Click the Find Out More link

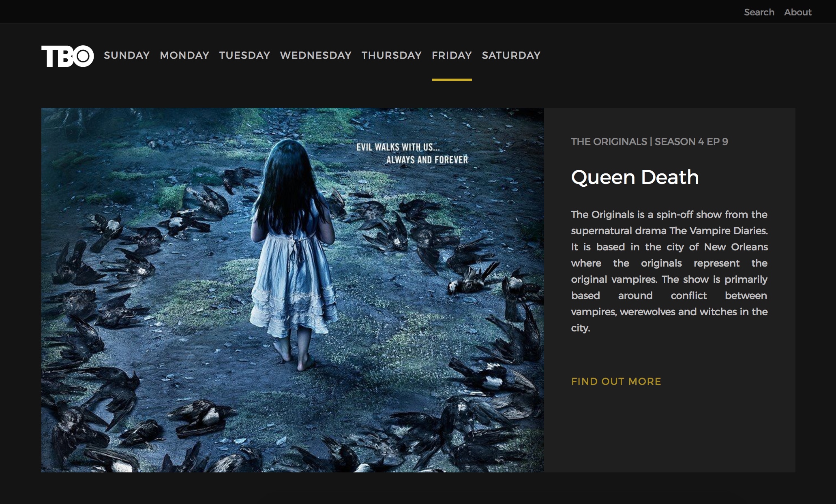click(x=616, y=381)
